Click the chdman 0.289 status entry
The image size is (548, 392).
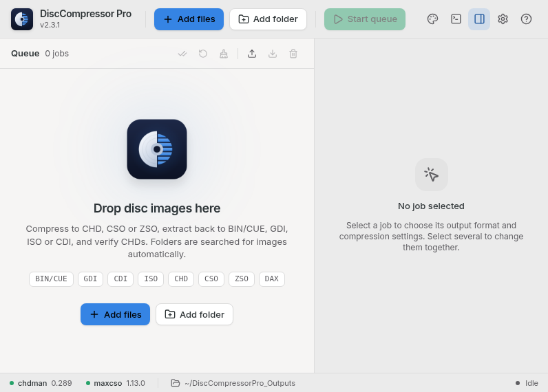(41, 383)
